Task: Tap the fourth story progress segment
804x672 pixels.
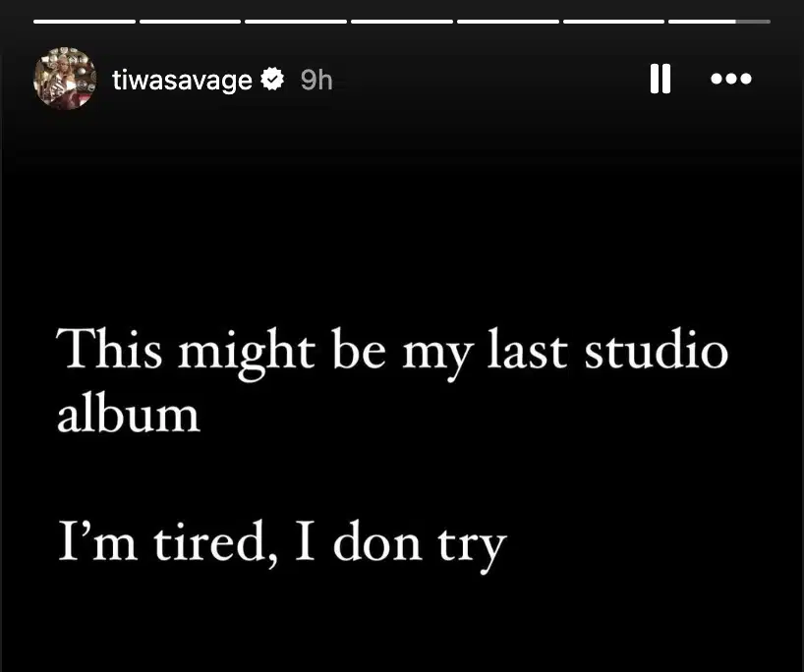Action: click(401, 21)
